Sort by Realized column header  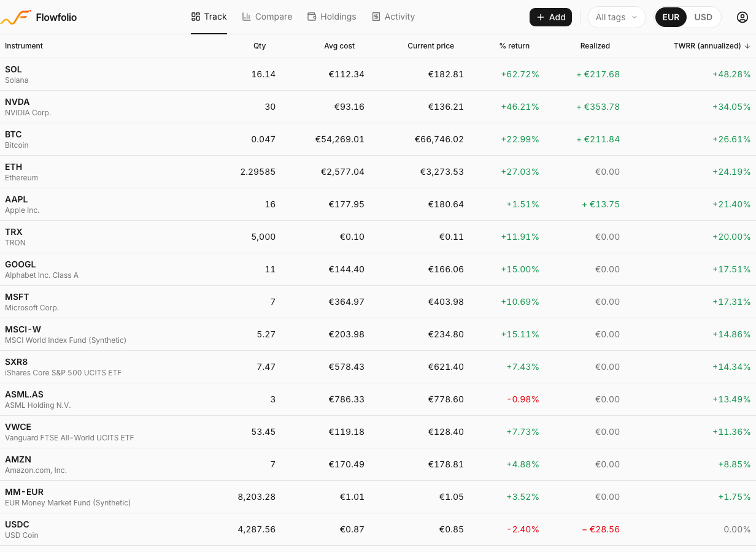tap(595, 46)
